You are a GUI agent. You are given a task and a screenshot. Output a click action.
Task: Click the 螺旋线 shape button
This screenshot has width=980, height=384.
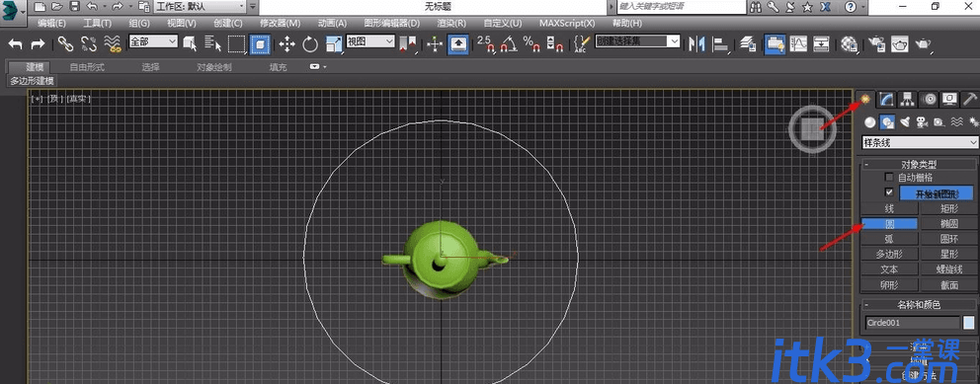[x=948, y=269]
